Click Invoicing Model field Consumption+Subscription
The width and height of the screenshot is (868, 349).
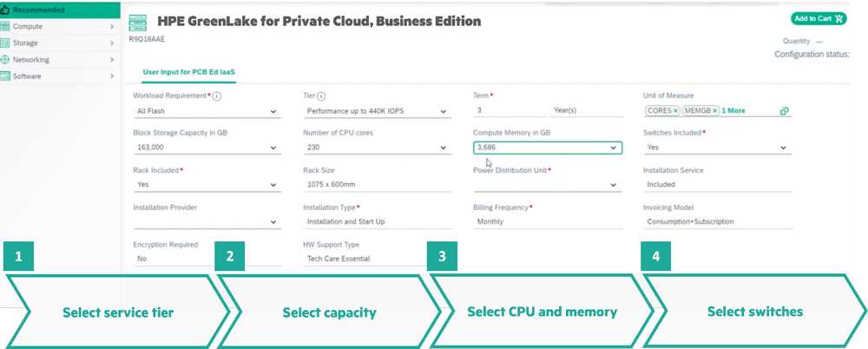[718, 222]
